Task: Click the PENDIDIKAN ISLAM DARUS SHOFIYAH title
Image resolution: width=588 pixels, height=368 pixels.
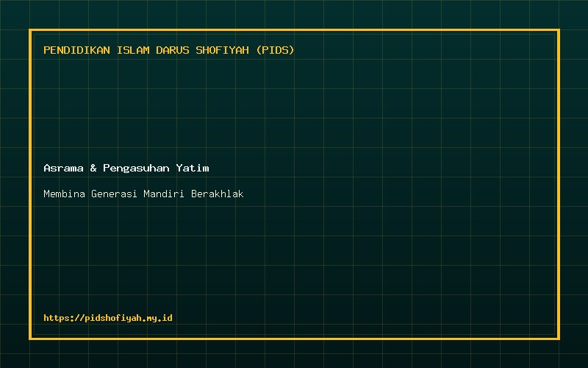Action: (x=169, y=50)
